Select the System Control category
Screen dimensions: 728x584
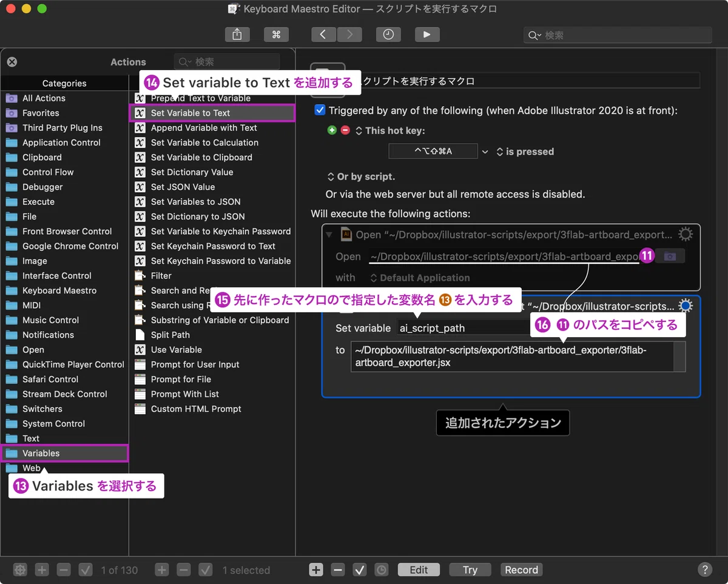click(64, 424)
